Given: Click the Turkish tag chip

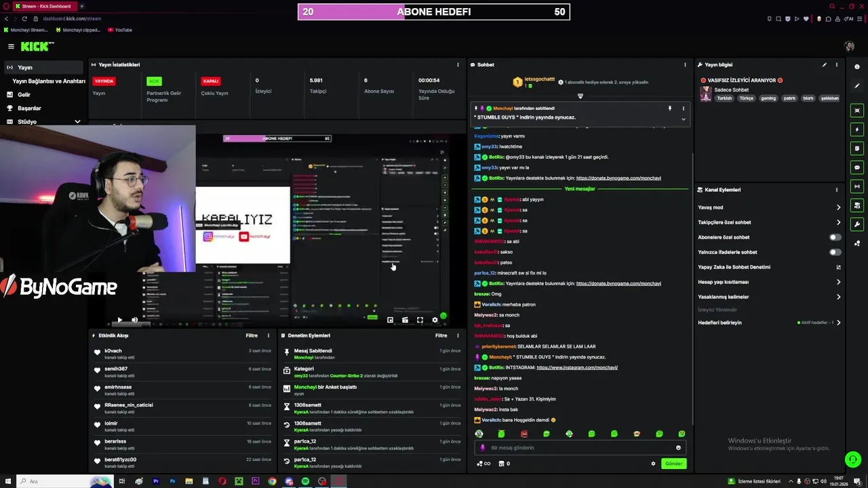Looking at the screenshot, I should point(724,98).
